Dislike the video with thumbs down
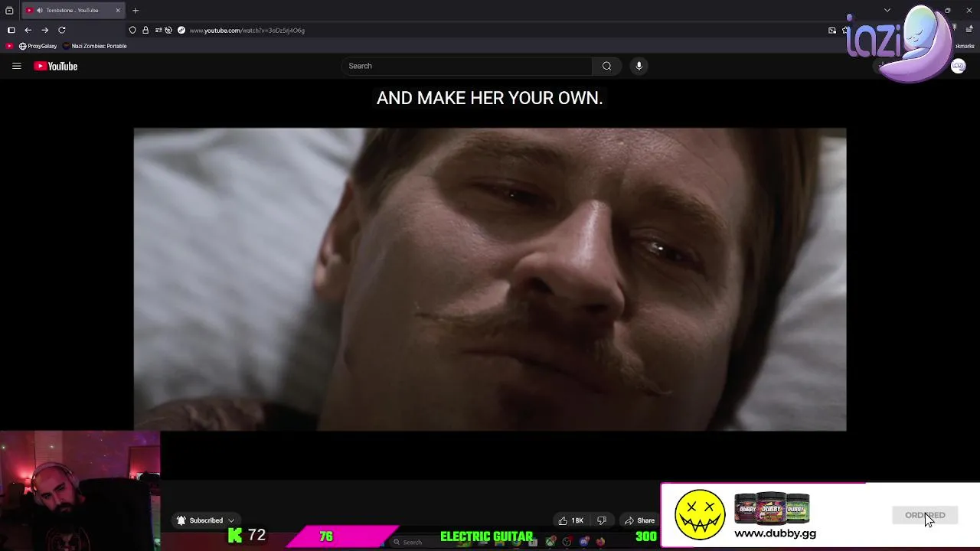The height and width of the screenshot is (551, 980). [602, 520]
